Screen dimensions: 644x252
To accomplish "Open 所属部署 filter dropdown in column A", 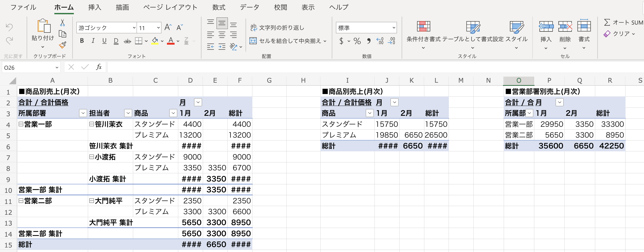I will click(83, 113).
